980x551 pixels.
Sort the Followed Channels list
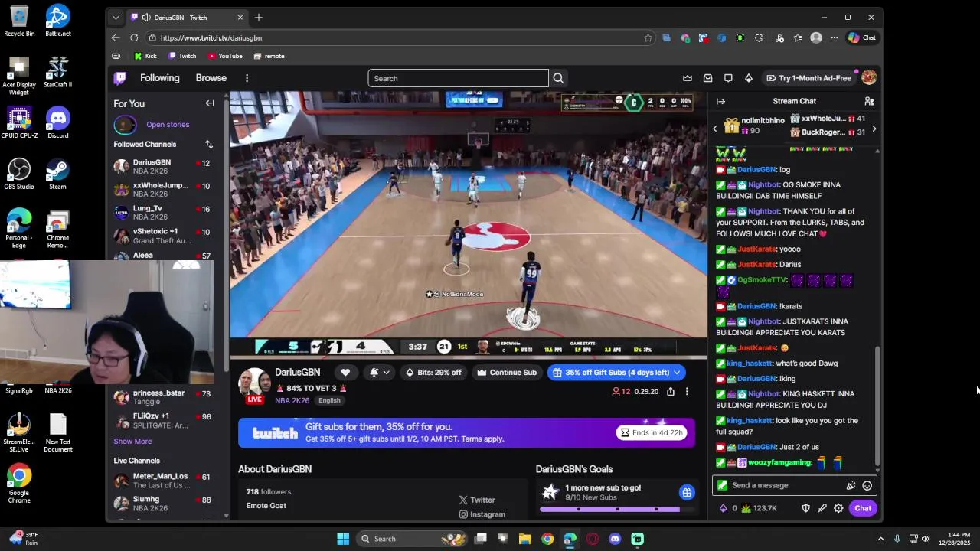click(x=208, y=144)
